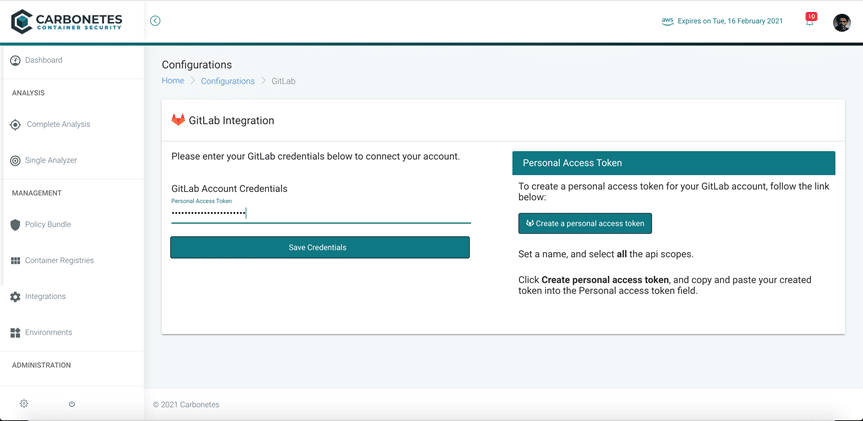Click the expiry date text in header
Screen dimensions: 863x421
[730, 21]
